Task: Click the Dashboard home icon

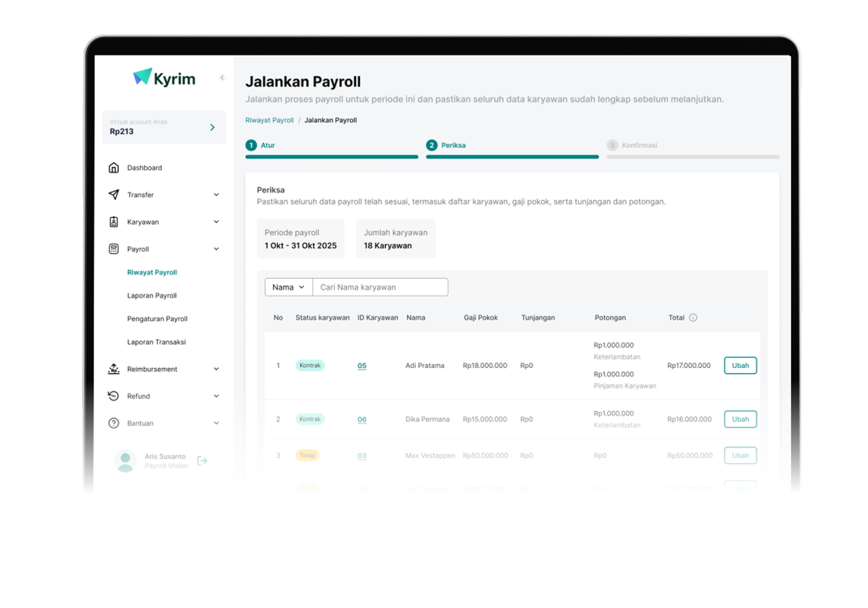Action: (113, 168)
